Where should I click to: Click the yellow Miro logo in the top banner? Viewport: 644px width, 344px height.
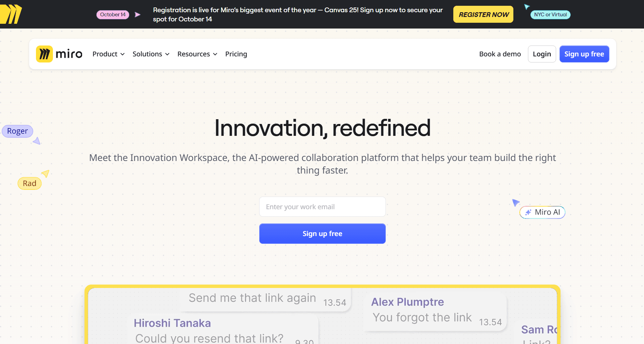click(11, 14)
